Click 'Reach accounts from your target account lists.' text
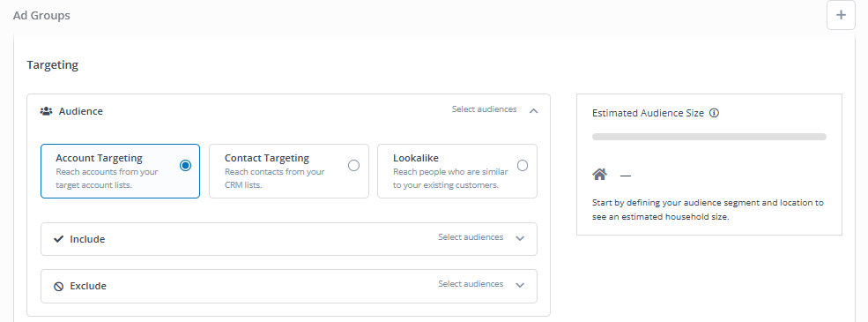The width and height of the screenshot is (868, 322). 107,178
